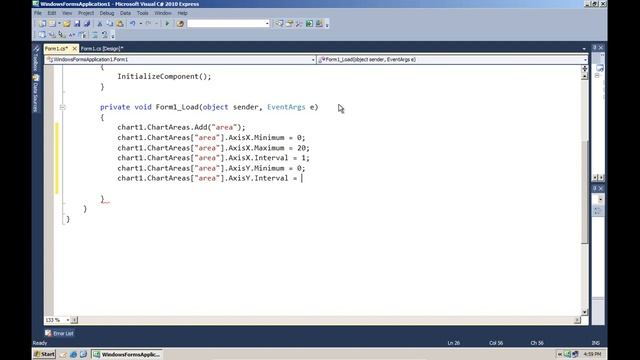Click the Save All icon
Image resolution: width=640 pixels, height=360 pixels.
click(x=87, y=24)
